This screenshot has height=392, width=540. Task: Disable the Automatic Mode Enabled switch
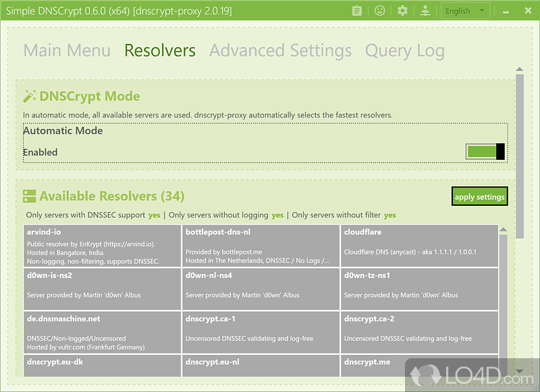coord(485,151)
